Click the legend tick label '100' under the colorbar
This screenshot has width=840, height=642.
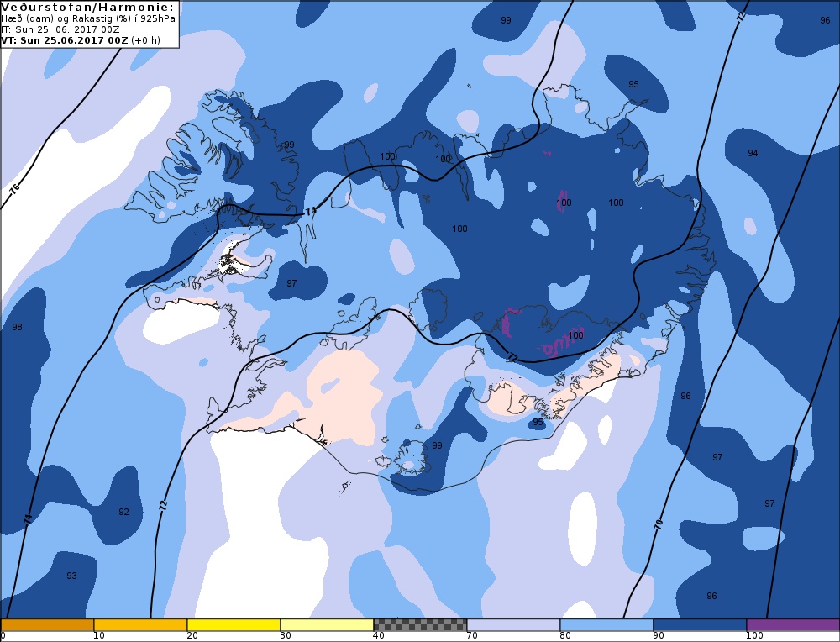pyautogui.click(x=754, y=636)
